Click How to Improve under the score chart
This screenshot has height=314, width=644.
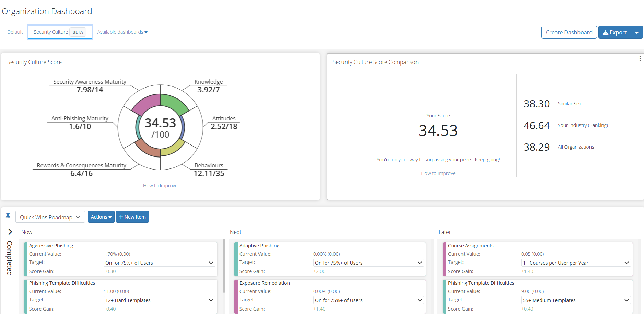click(x=160, y=186)
